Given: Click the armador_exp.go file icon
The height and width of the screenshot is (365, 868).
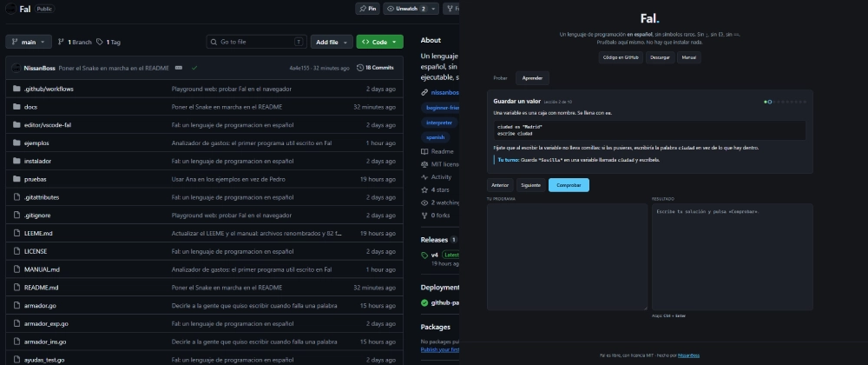Looking at the screenshot, I should pyautogui.click(x=16, y=323).
